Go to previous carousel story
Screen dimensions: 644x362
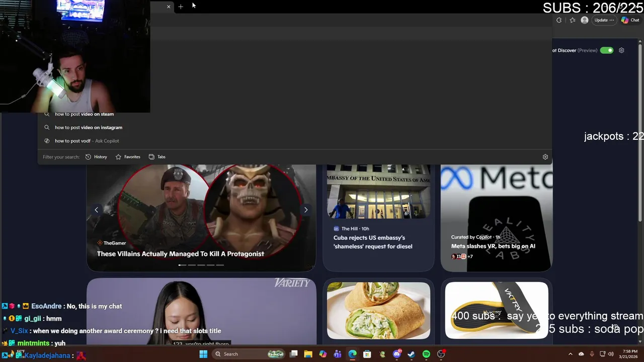[96, 210]
